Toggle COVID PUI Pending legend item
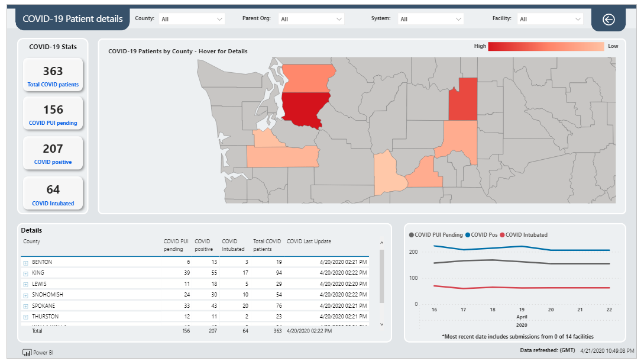This screenshot has width=644, height=364. point(436,235)
